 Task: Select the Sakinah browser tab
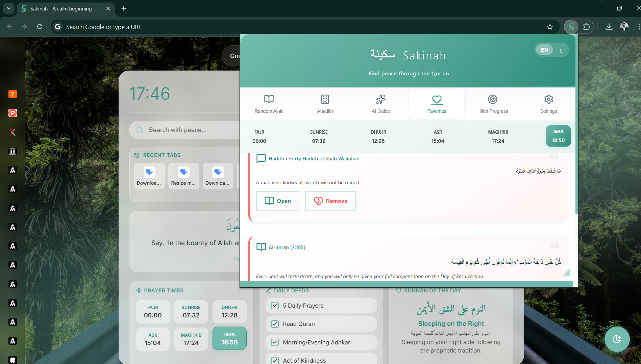point(61,9)
